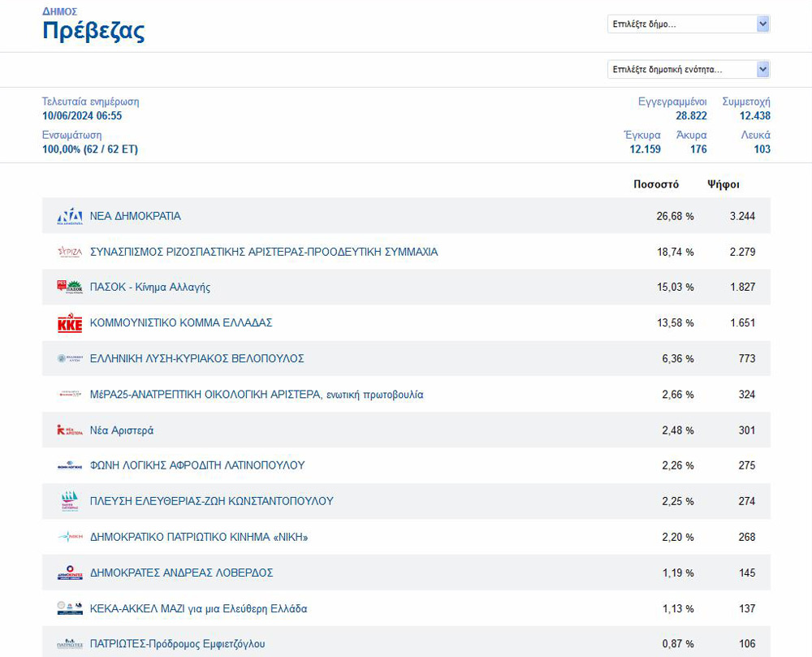Click the Δημοκράτες party logo icon

(x=70, y=573)
